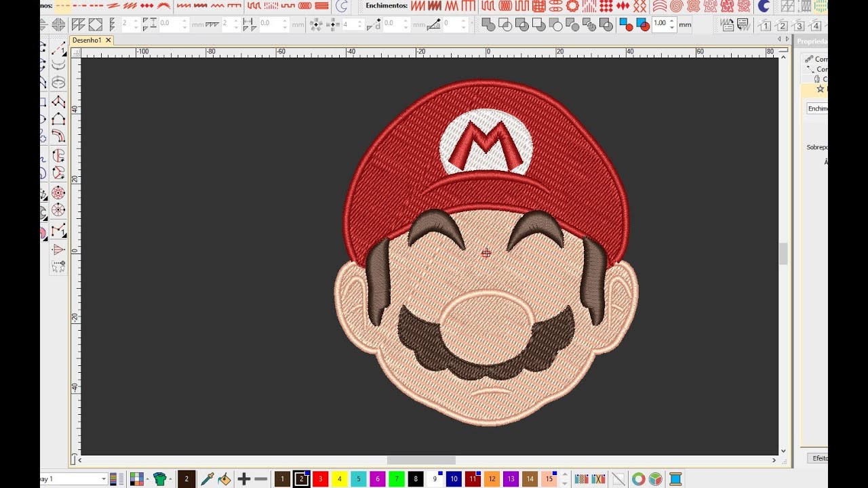The height and width of the screenshot is (488, 868).
Task: Choose orange thread color 12
Action: click(492, 479)
